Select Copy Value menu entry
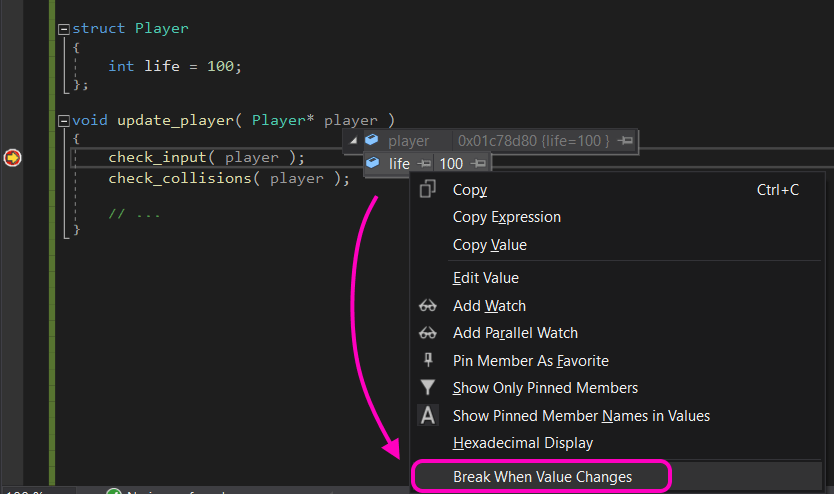The image size is (834, 494). 489,245
